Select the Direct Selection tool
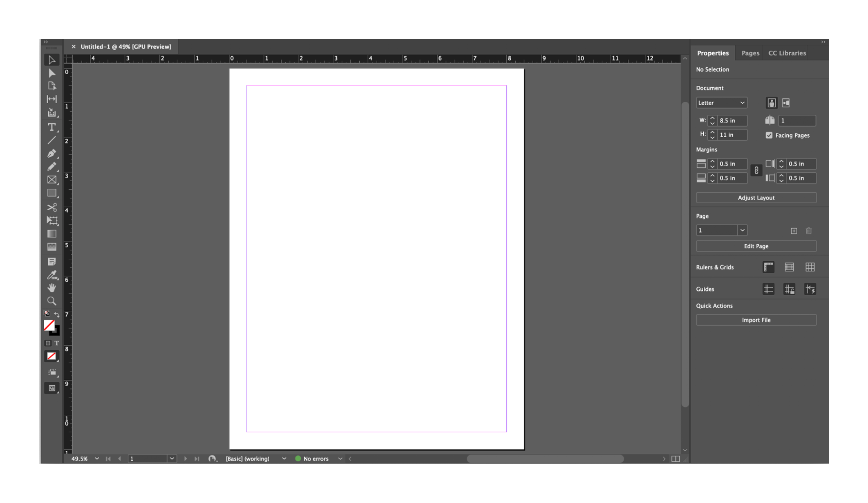 52,73
